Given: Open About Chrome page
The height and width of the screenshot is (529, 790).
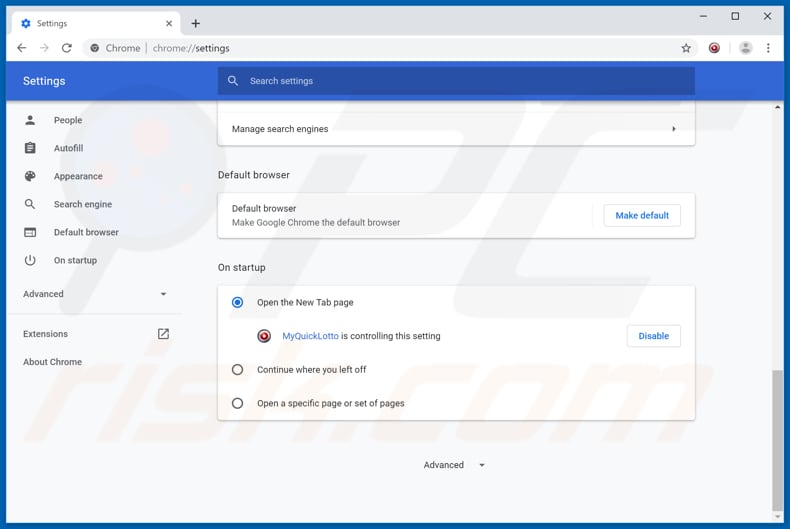Looking at the screenshot, I should [52, 362].
